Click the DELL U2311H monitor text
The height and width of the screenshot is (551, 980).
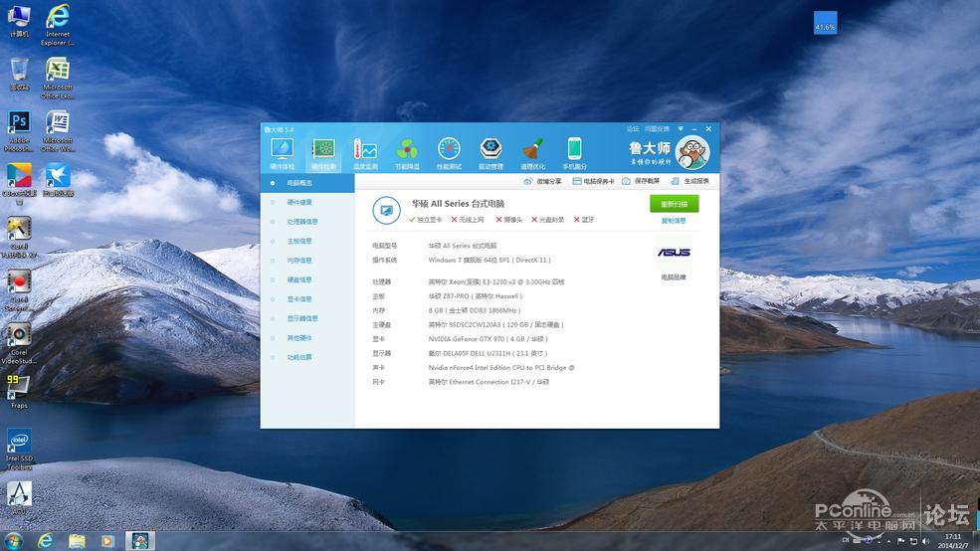(x=488, y=354)
